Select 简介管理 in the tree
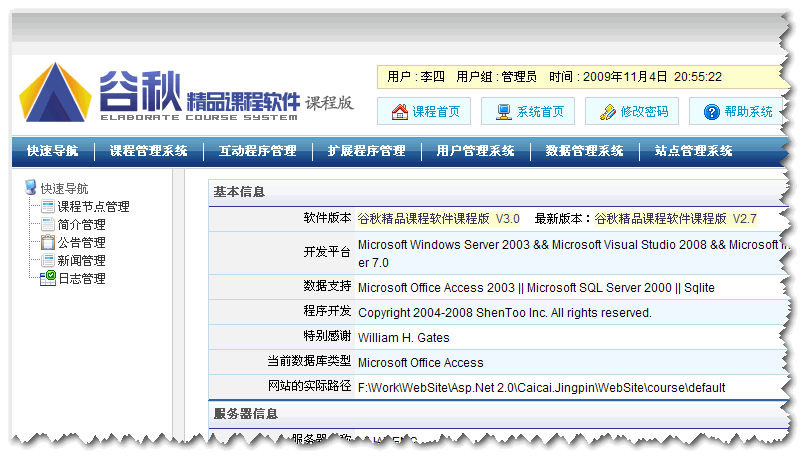Image resolution: width=808 pixels, height=461 pixels. point(81,225)
